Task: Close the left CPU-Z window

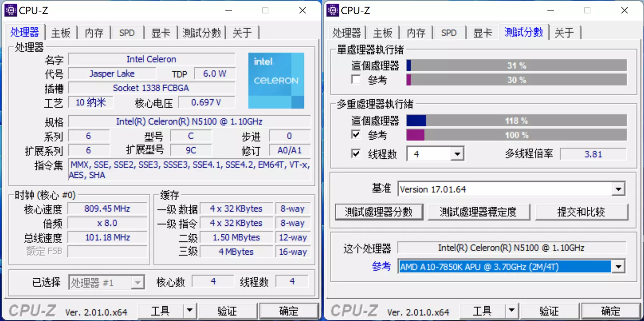Action: coord(303,10)
